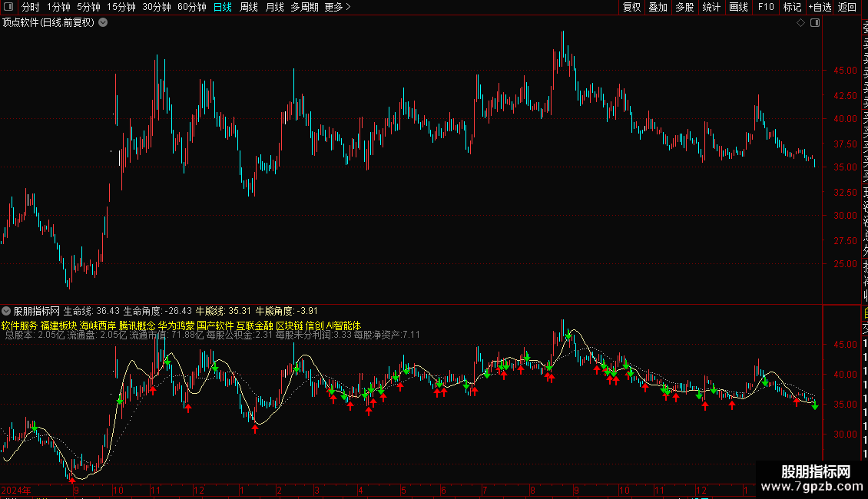Click the 腾讯概念 concept tag
Image resolution: width=868 pixels, height=499 pixels.
pyautogui.click(x=137, y=326)
